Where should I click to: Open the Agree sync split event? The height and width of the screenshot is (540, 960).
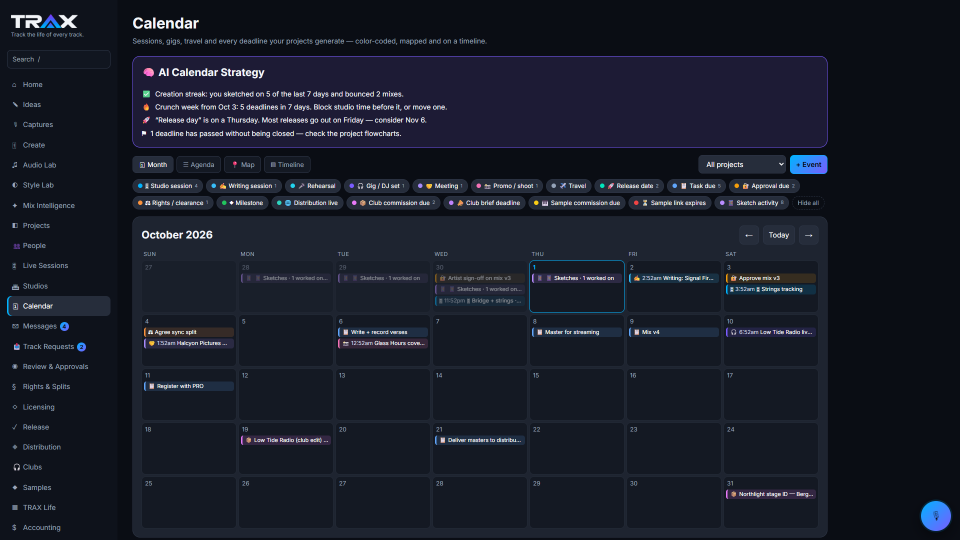click(x=189, y=332)
